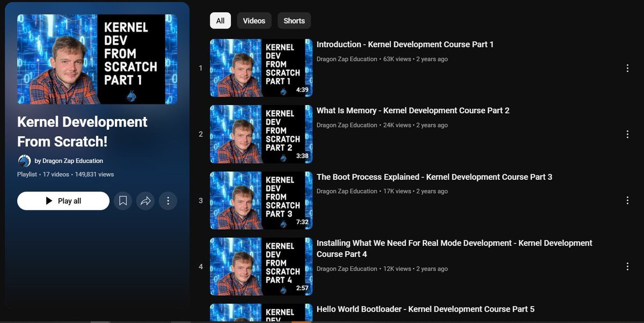Screen dimensions: 644x323
Task: Click the large playlist cover thumbnail
Action: (x=97, y=59)
